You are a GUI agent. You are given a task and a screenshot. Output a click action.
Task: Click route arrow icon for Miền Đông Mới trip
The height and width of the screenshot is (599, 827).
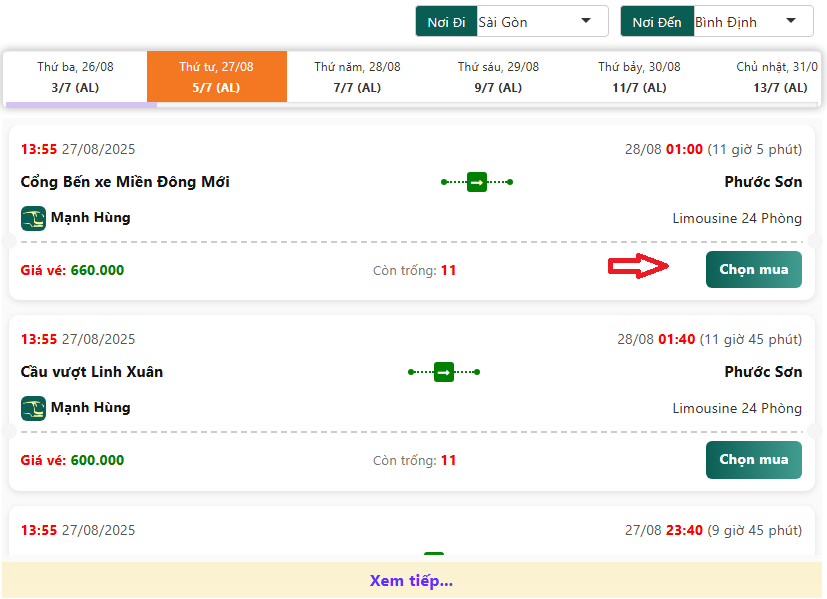click(477, 182)
